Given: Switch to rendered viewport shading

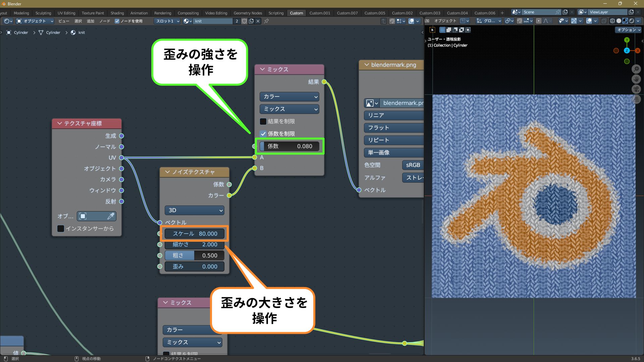Looking at the screenshot, I should (x=632, y=21).
